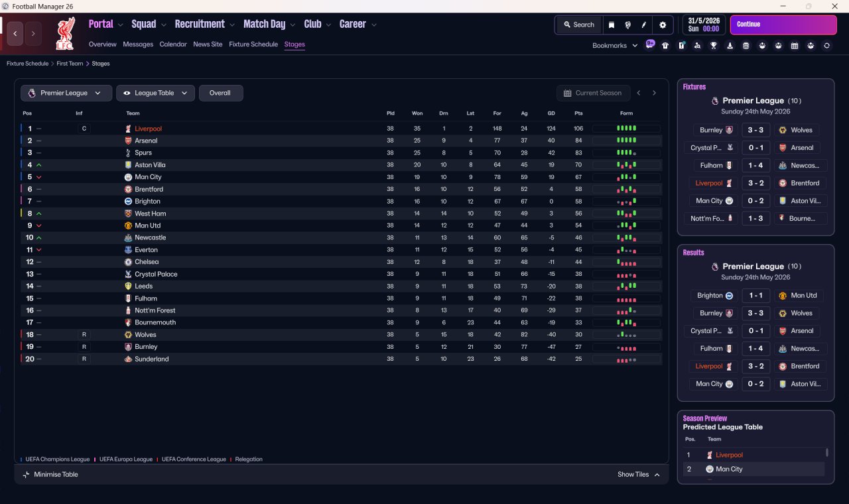Image resolution: width=849 pixels, height=504 pixels.
Task: Click the purple Continue button
Action: 783,25
